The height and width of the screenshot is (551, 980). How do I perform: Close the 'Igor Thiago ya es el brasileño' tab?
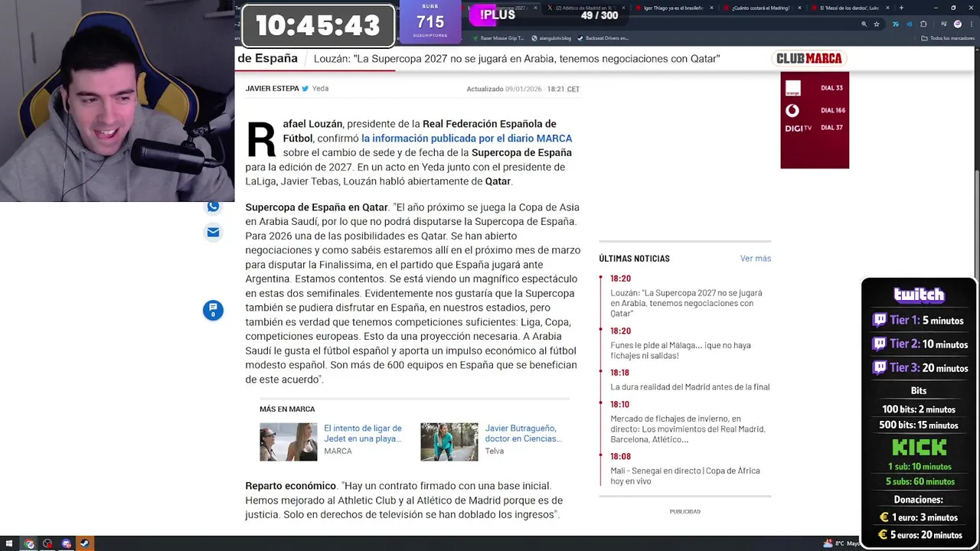click(711, 8)
